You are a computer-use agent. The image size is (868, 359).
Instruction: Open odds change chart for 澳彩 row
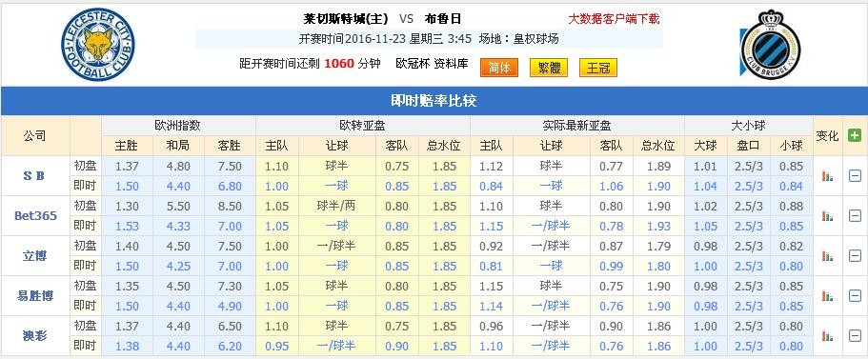click(828, 335)
